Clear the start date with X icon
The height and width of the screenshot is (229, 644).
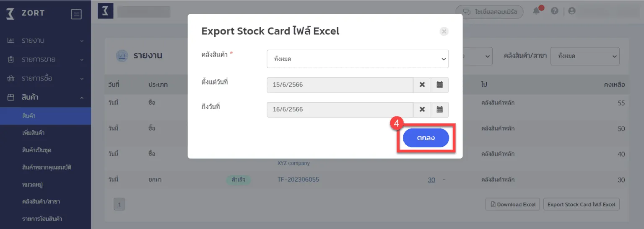[x=422, y=85]
